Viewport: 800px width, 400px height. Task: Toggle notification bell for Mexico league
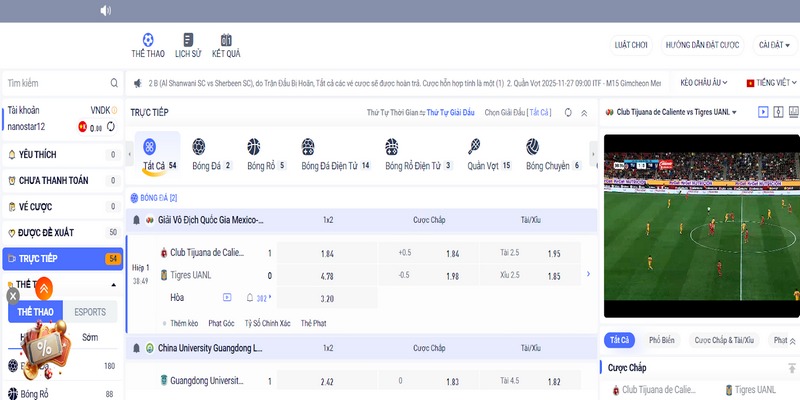[137, 219]
